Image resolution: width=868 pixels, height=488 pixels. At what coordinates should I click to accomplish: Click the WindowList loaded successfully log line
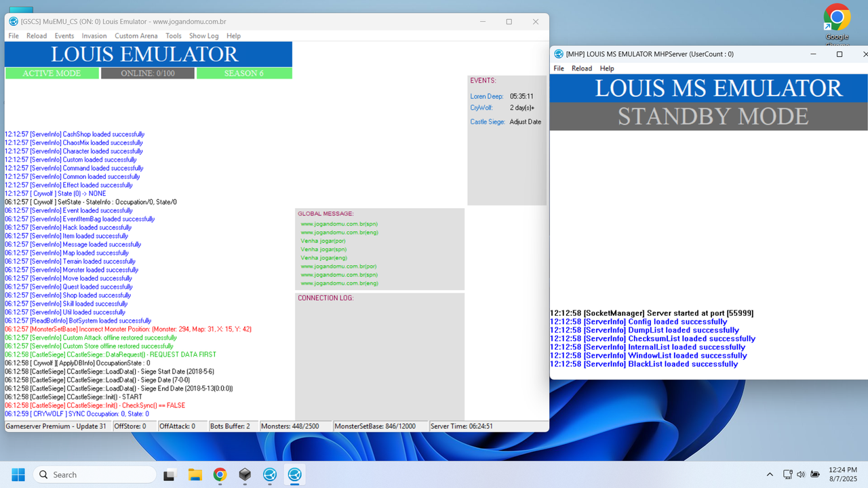(648, 356)
